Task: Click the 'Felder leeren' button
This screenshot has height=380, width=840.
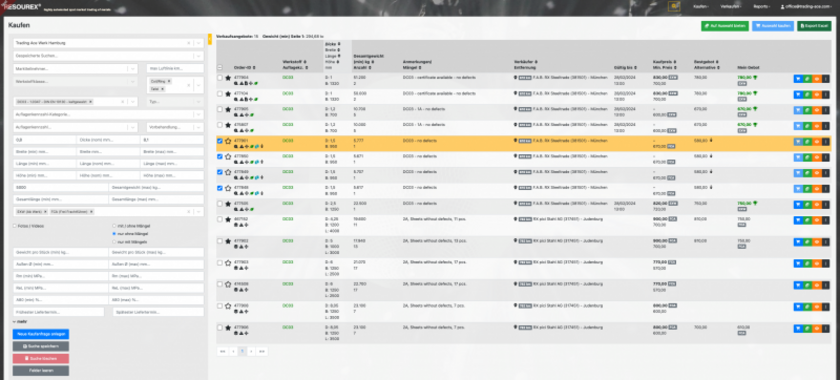Action: pos(41,371)
